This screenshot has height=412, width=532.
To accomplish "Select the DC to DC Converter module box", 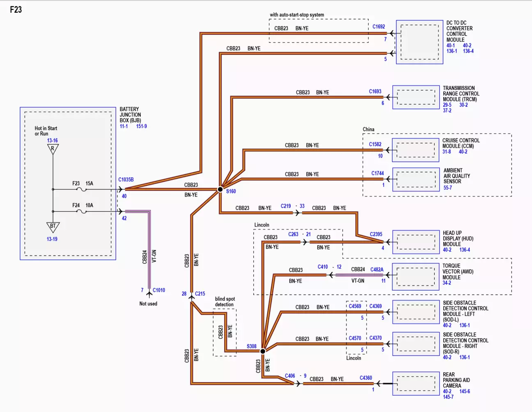I will (x=419, y=42).
